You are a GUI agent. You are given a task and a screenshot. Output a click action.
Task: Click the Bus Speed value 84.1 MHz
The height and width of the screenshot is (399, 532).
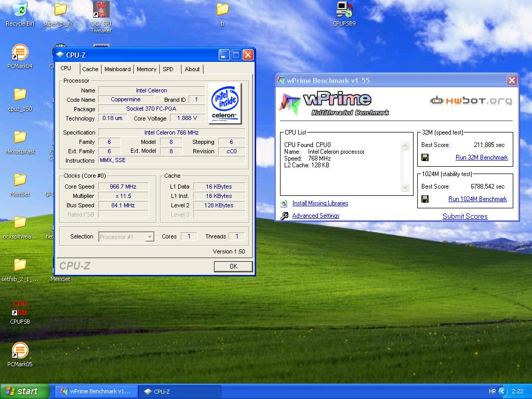124,205
